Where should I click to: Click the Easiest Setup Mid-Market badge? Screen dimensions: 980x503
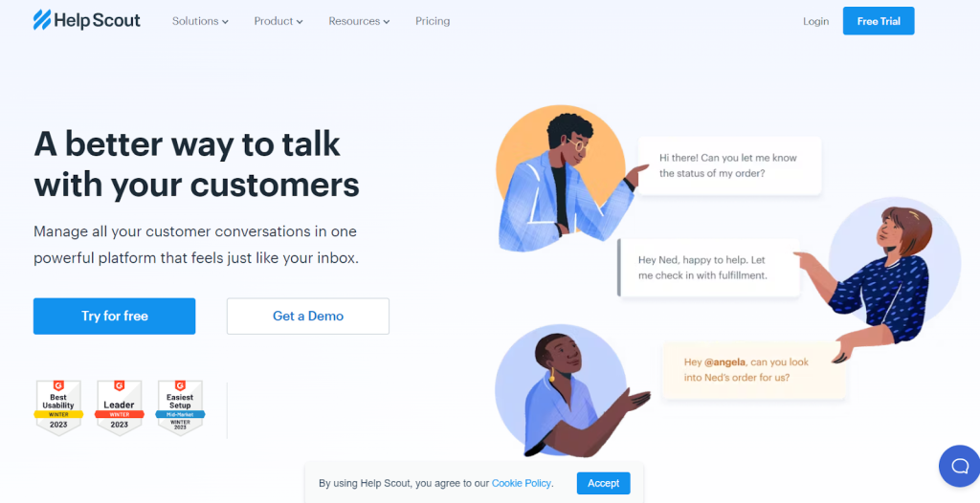click(180, 407)
